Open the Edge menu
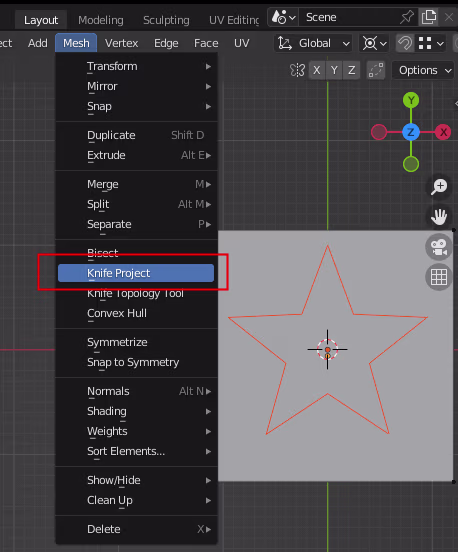458x552 pixels. pos(166,43)
